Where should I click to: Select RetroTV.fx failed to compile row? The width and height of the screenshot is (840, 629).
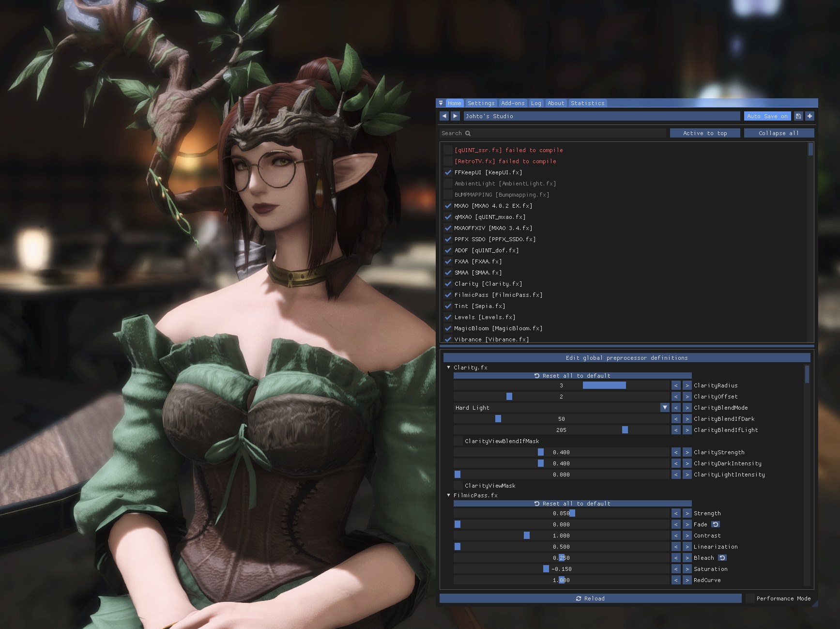point(505,161)
